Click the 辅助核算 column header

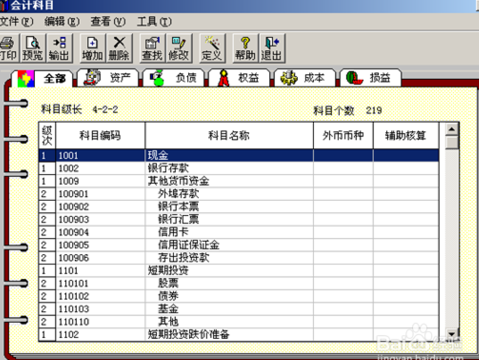(406, 135)
